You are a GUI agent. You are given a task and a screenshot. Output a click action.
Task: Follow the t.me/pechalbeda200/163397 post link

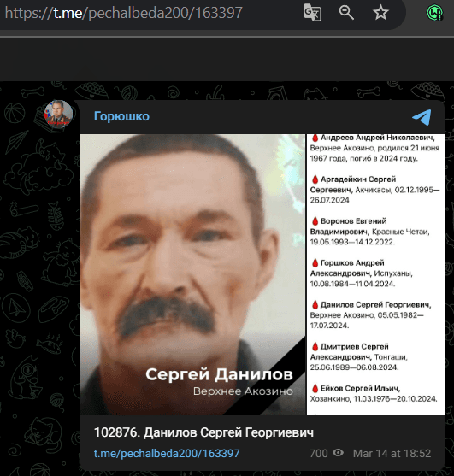[167, 453]
